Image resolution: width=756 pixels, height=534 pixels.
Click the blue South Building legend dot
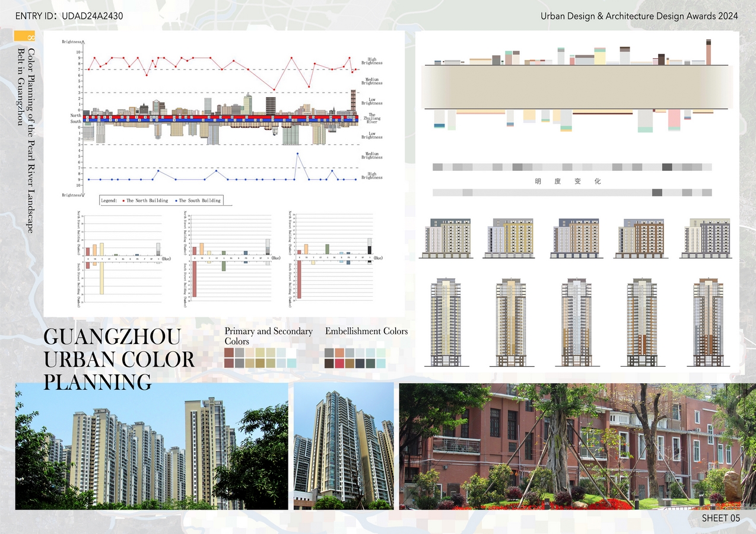176,201
